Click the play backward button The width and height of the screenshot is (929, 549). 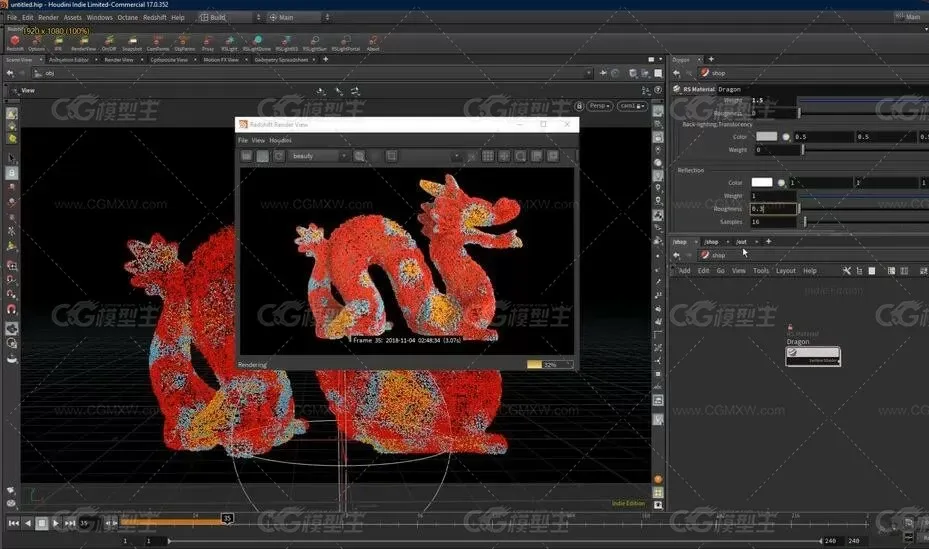click(27, 523)
